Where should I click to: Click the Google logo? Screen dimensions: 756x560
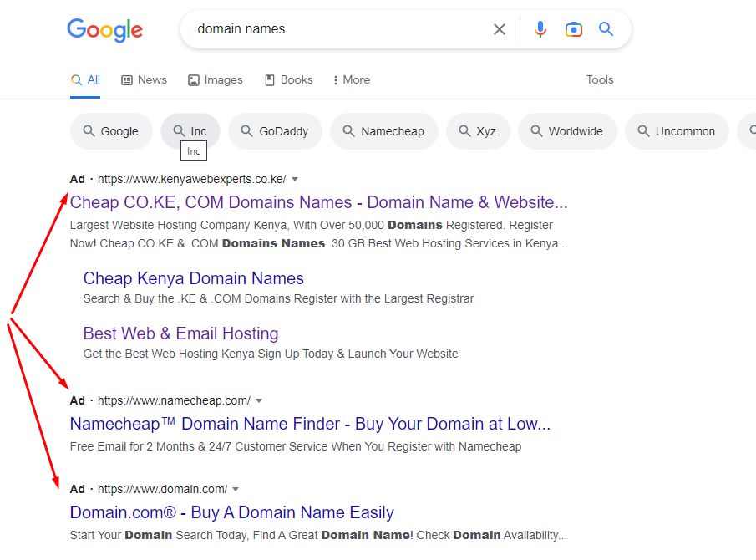(104, 30)
